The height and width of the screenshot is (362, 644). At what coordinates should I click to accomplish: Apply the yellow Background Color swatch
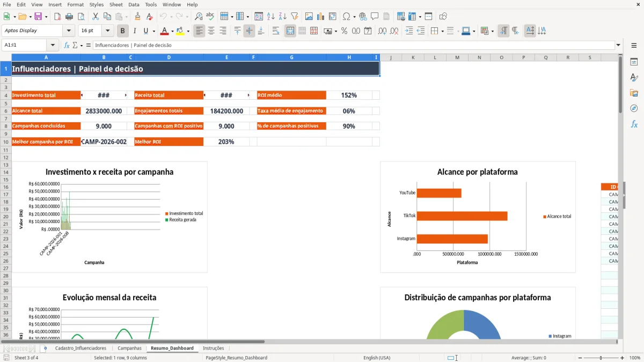[x=180, y=31]
